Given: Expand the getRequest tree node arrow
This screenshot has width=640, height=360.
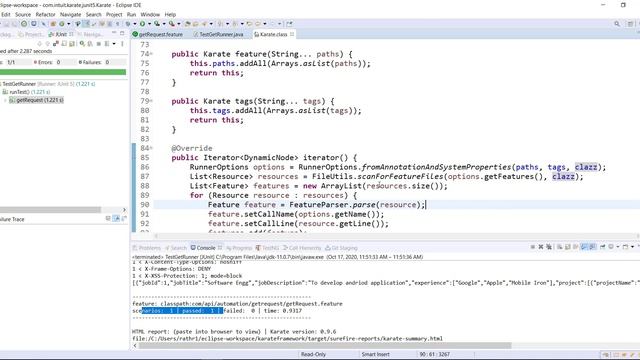Looking at the screenshot, I should pyautogui.click(x=5, y=100).
